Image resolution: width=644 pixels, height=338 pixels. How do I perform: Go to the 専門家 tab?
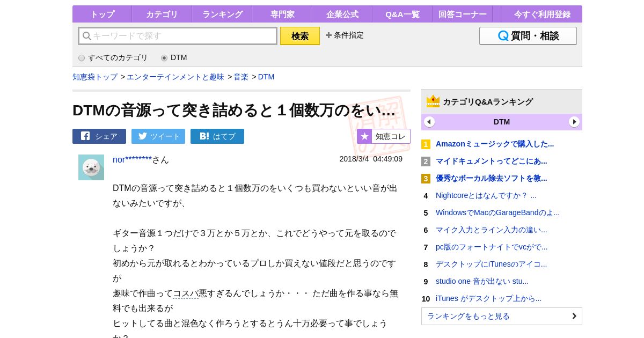[x=282, y=14]
